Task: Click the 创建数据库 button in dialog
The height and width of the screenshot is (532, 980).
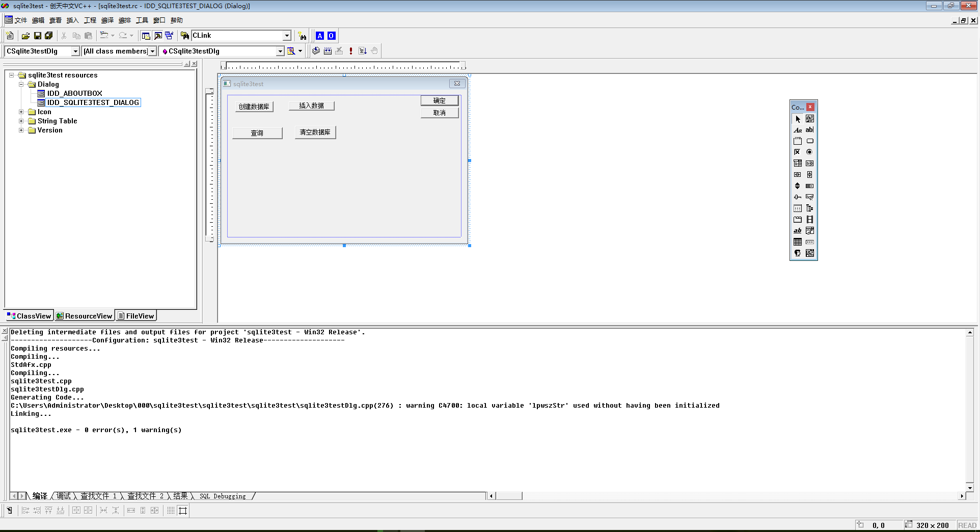Action: click(254, 107)
